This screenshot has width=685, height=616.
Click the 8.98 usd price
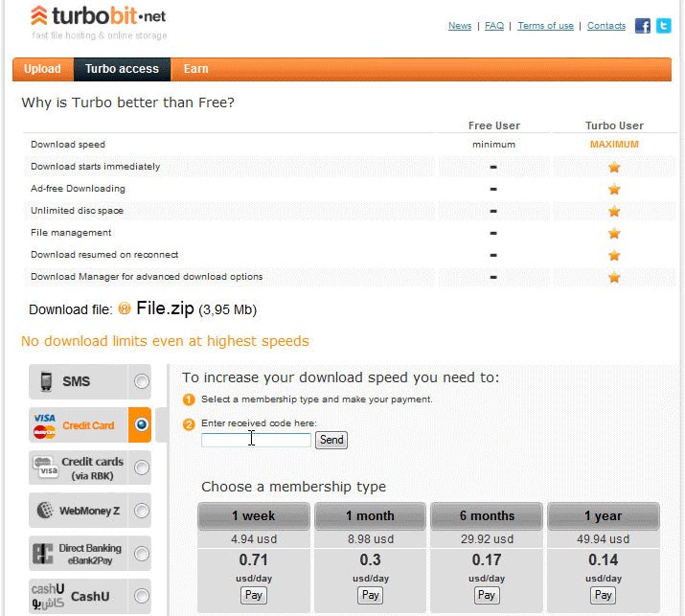[x=371, y=539]
